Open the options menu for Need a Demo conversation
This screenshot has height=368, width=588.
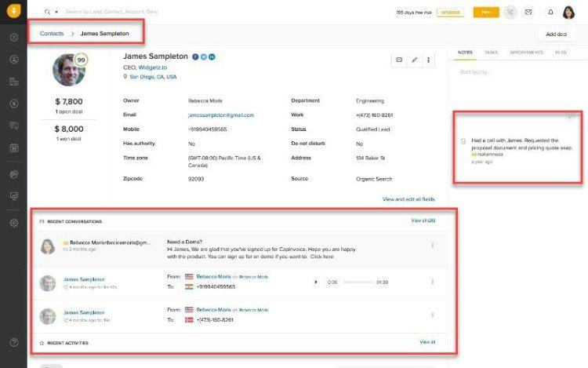click(x=432, y=246)
